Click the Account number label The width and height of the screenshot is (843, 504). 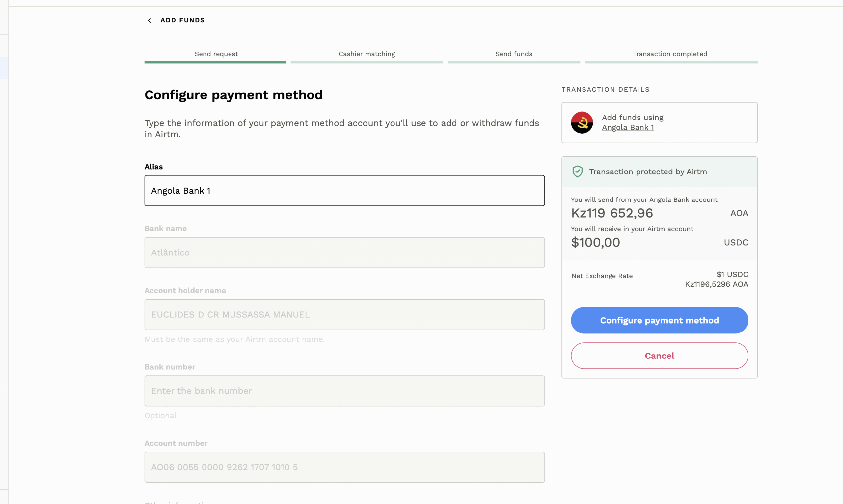pyautogui.click(x=176, y=443)
